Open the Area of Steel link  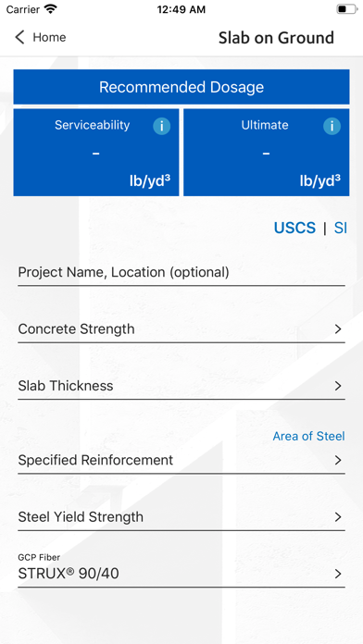tap(308, 436)
